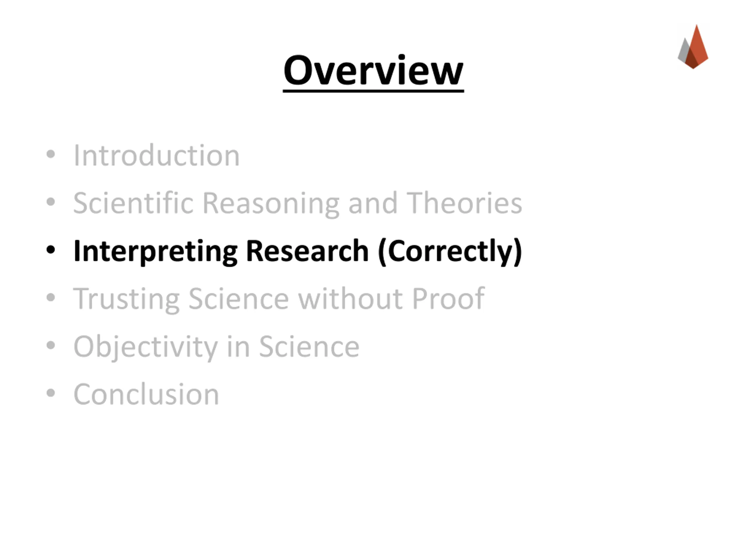Click the bold Interpreting Research item
The image size is (747, 560).
click(x=298, y=251)
